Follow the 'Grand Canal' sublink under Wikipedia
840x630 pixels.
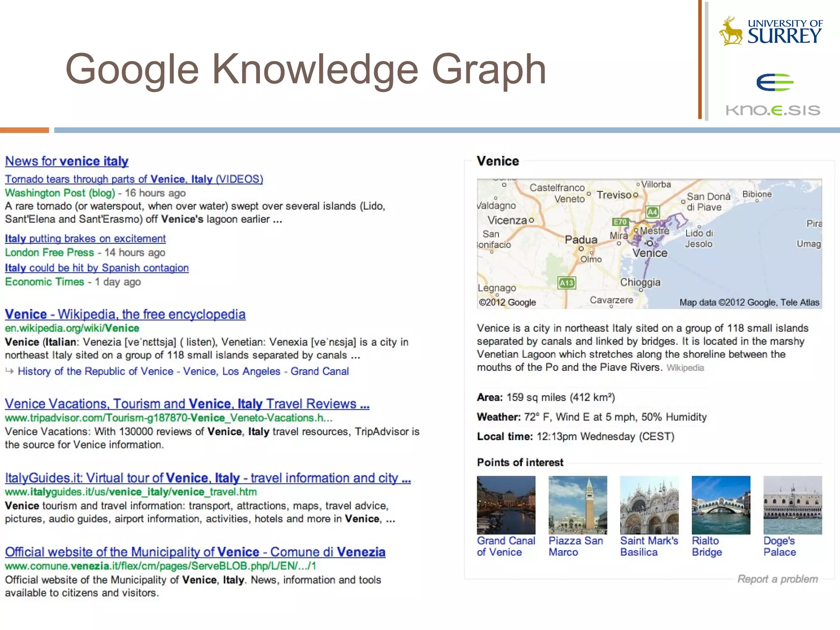click(x=320, y=371)
